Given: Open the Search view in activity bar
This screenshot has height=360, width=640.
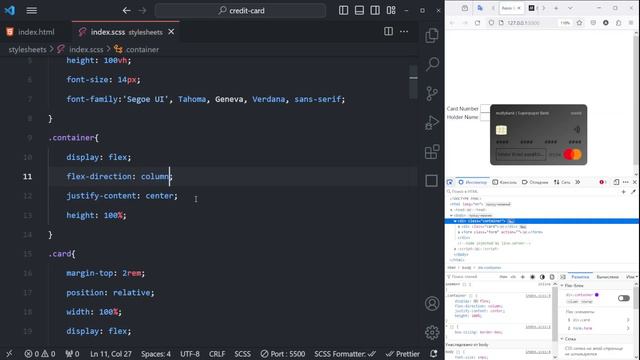Looking at the screenshot, I should click(x=432, y=64).
